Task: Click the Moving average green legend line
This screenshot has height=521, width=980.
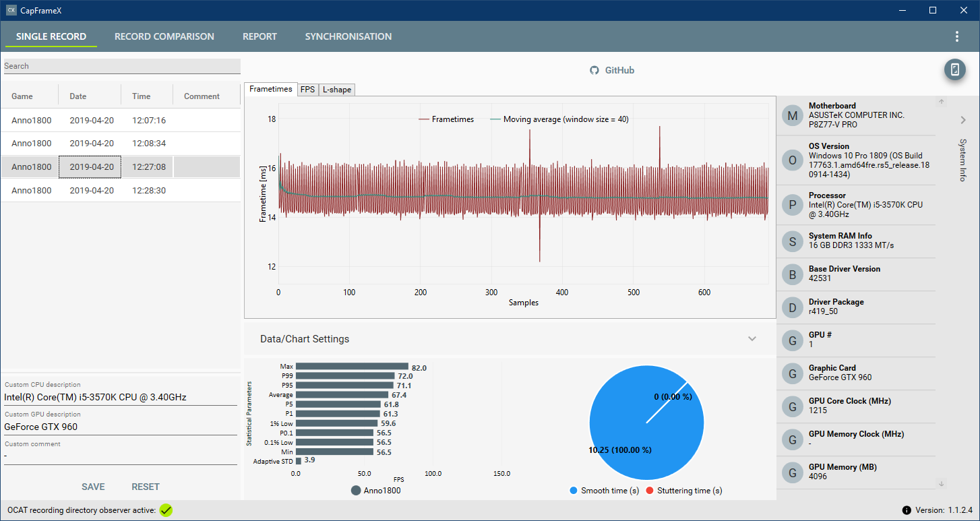Action: pos(495,119)
